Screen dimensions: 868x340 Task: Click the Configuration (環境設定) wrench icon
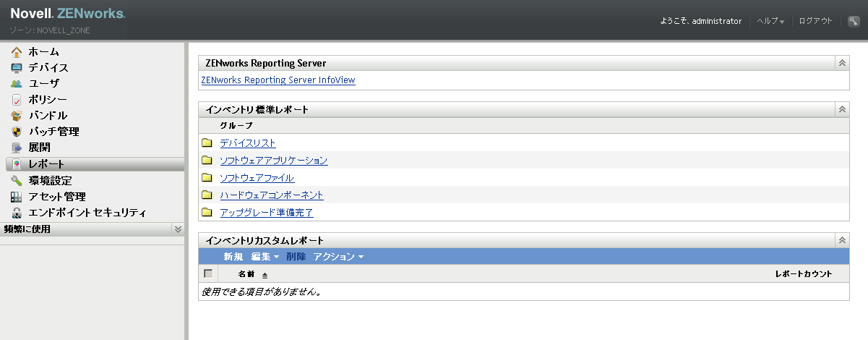coord(17,181)
